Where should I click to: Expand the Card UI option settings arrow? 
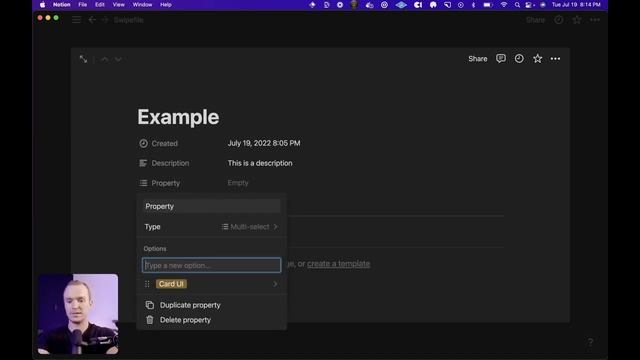(275, 284)
